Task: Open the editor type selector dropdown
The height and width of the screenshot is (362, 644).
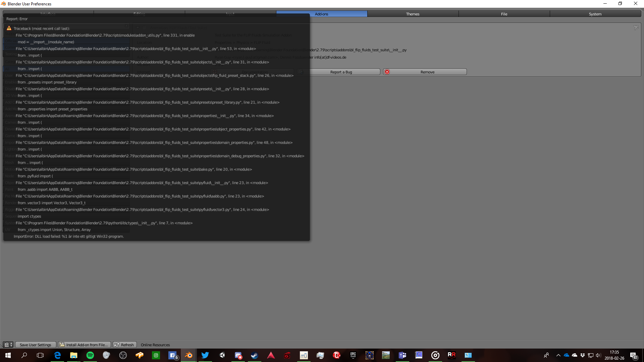Action: tap(11, 345)
